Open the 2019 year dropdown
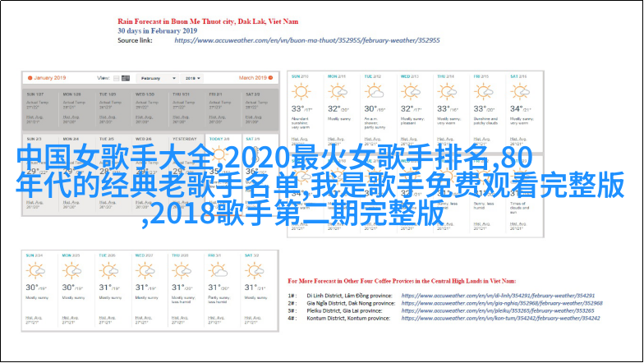This screenshot has width=644, height=363. [x=192, y=78]
